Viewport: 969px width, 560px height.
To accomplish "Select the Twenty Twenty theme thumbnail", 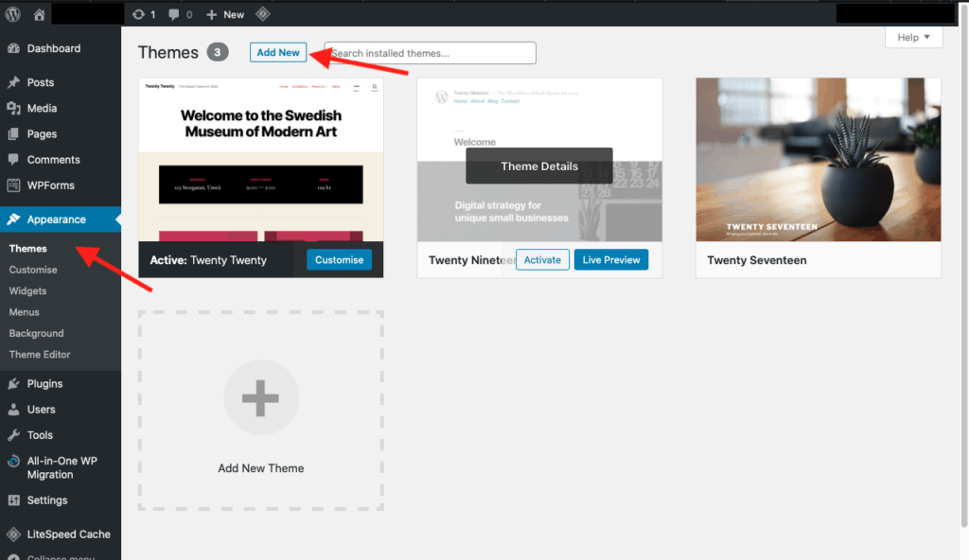I will (261, 160).
